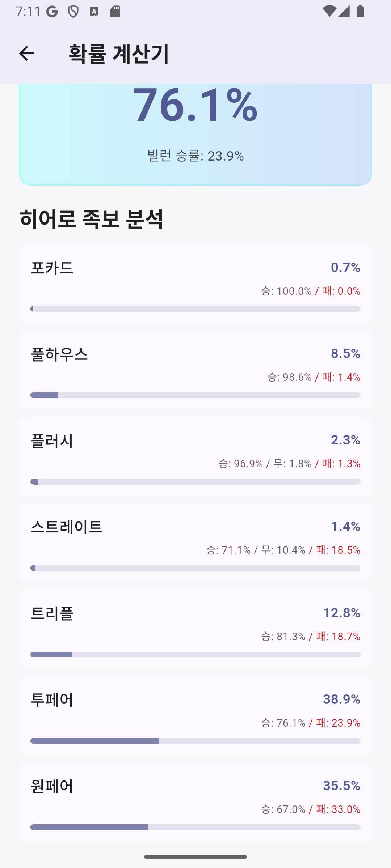This screenshot has width=391, height=868.
Task: Tap the 확률 계산기 title
Action: pyautogui.click(x=119, y=54)
